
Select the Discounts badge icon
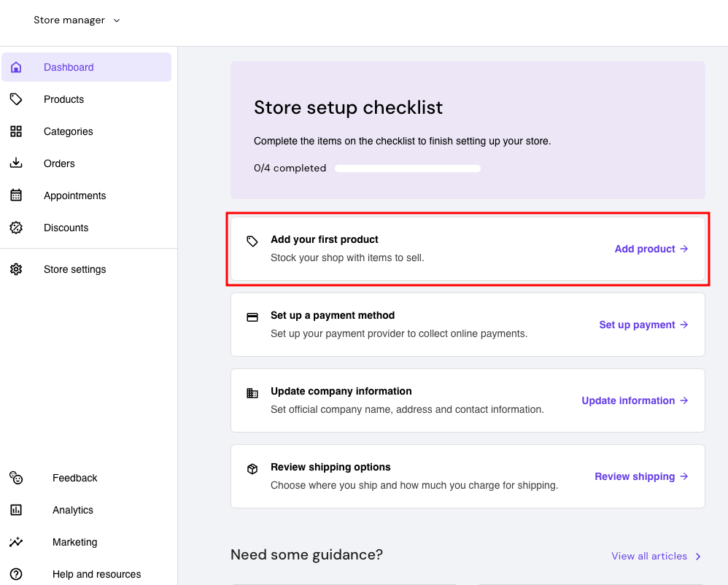tap(16, 228)
